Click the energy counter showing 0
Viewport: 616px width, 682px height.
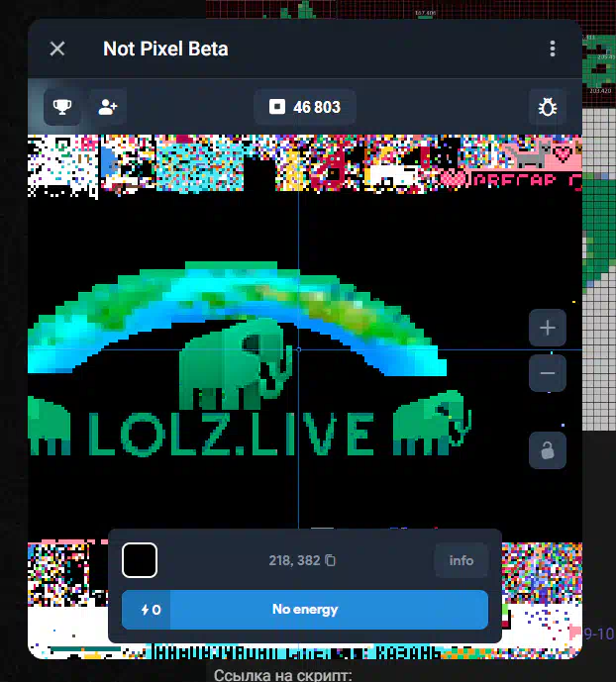point(152,610)
